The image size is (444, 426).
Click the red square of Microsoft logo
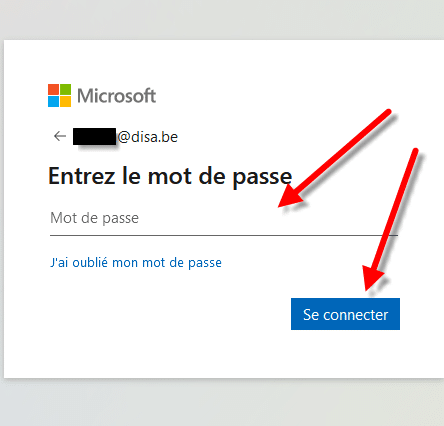point(53,90)
